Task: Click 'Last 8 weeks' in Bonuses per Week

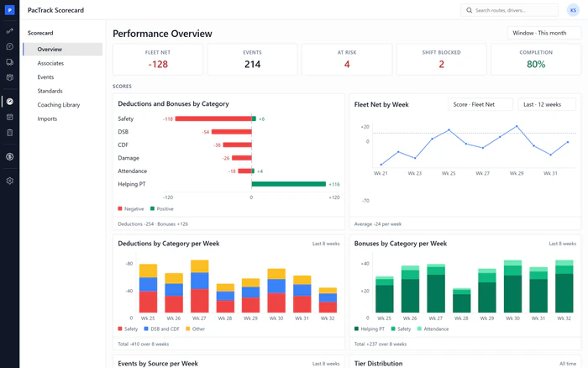Action: point(562,244)
